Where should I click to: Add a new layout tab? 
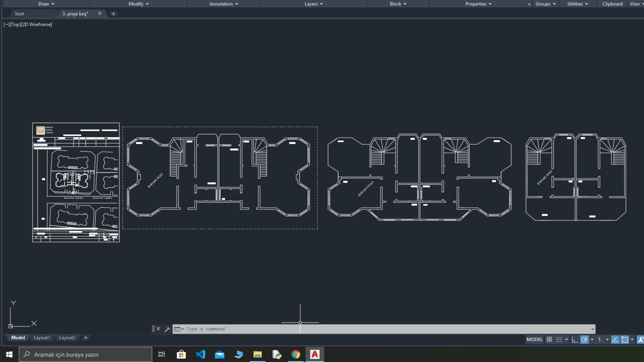point(86,338)
